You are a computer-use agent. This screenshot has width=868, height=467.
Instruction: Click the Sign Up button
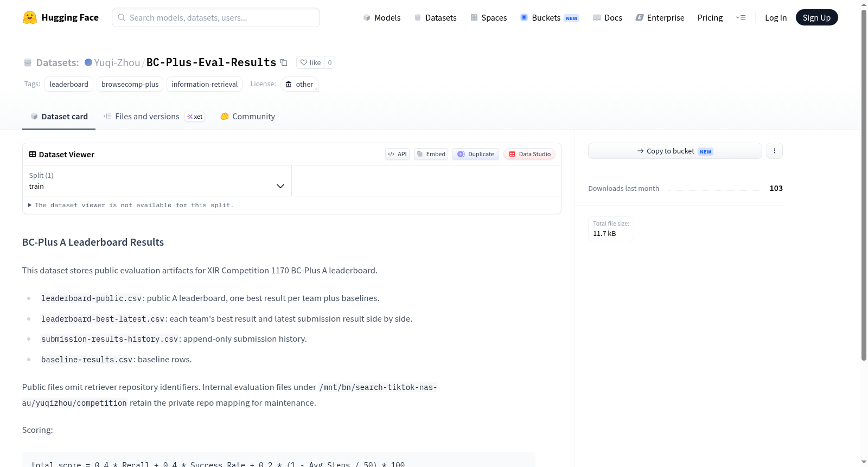tap(816, 17)
